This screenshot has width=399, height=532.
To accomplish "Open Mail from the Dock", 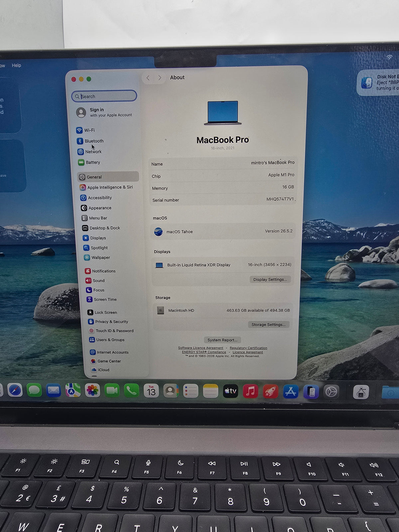I will (x=54, y=390).
